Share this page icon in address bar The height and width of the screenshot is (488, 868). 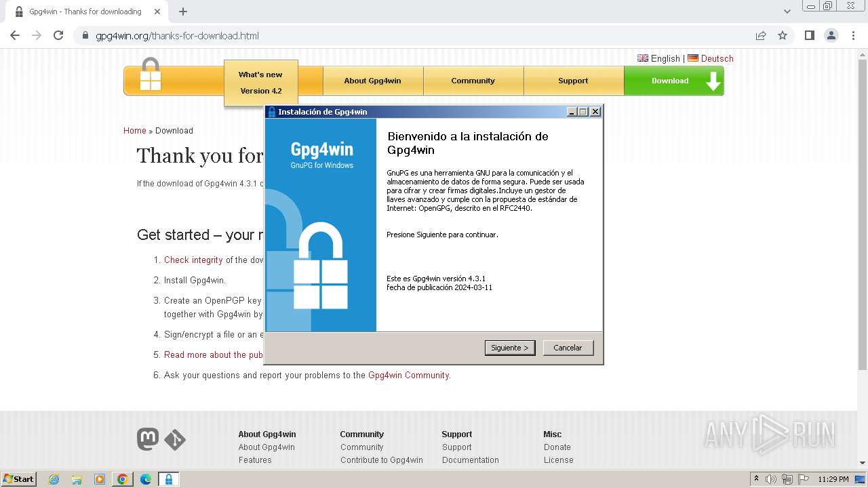(x=761, y=36)
